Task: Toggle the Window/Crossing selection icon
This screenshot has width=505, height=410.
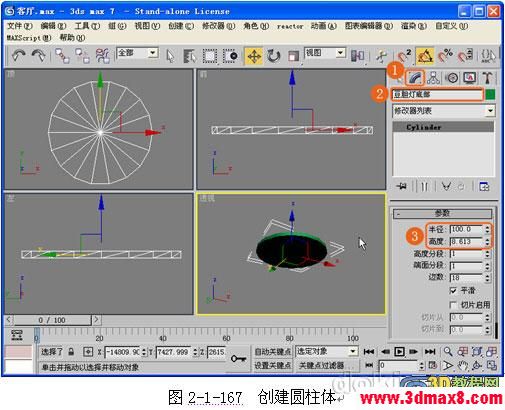Action: click(x=230, y=56)
